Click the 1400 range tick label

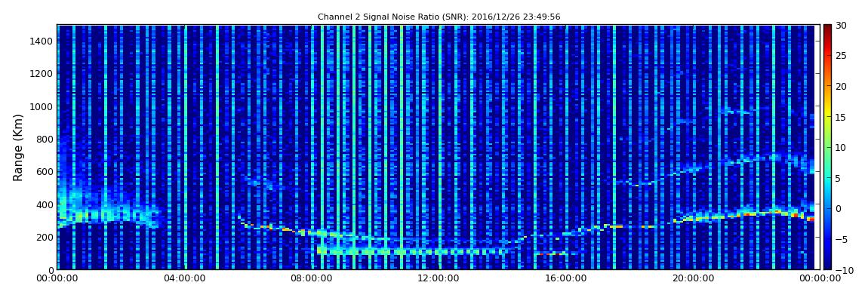click(42, 41)
